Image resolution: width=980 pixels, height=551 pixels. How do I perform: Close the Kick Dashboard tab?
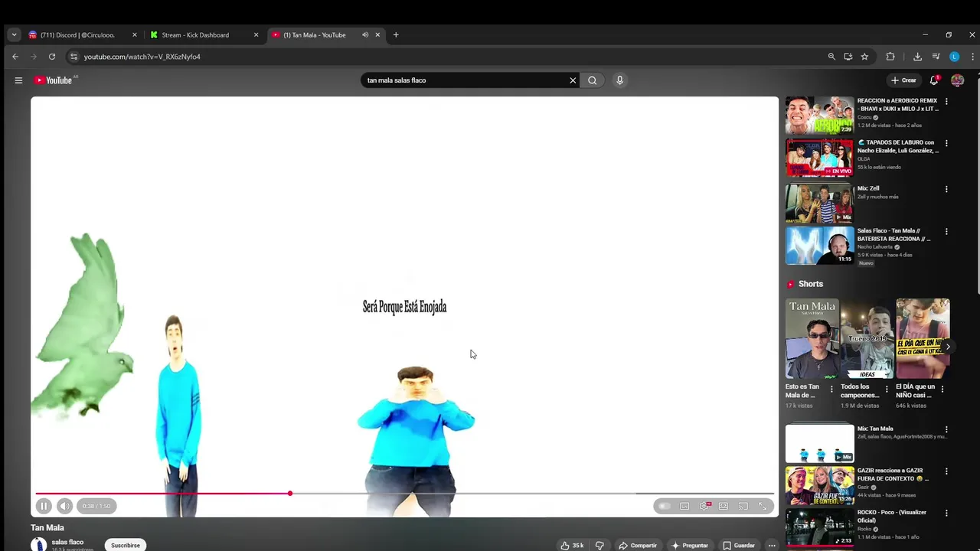click(256, 34)
